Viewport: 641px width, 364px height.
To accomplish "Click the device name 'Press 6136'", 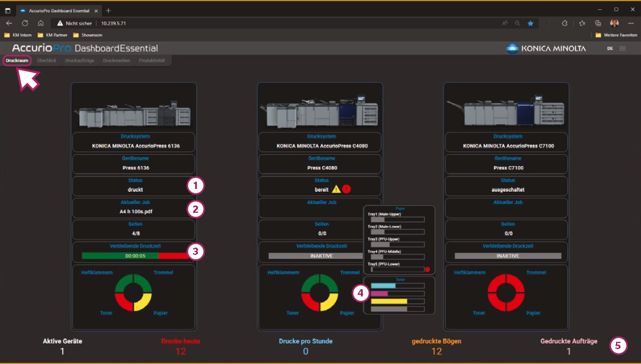I will [x=136, y=168].
